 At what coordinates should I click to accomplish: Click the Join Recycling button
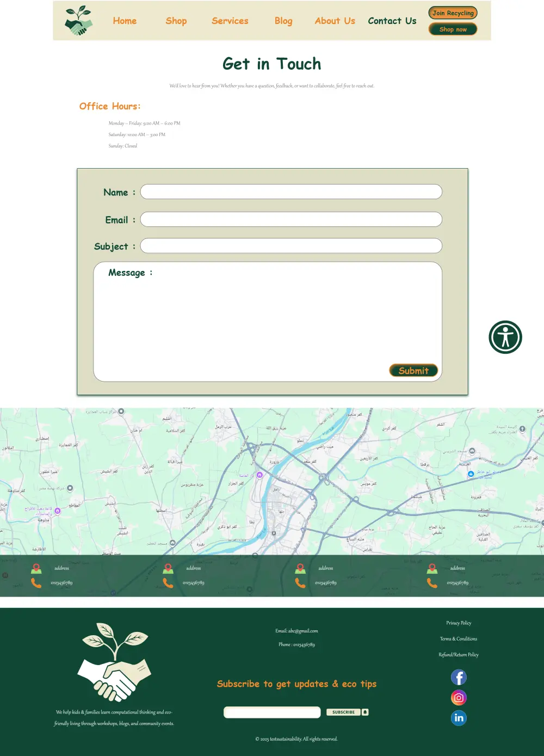pos(453,13)
